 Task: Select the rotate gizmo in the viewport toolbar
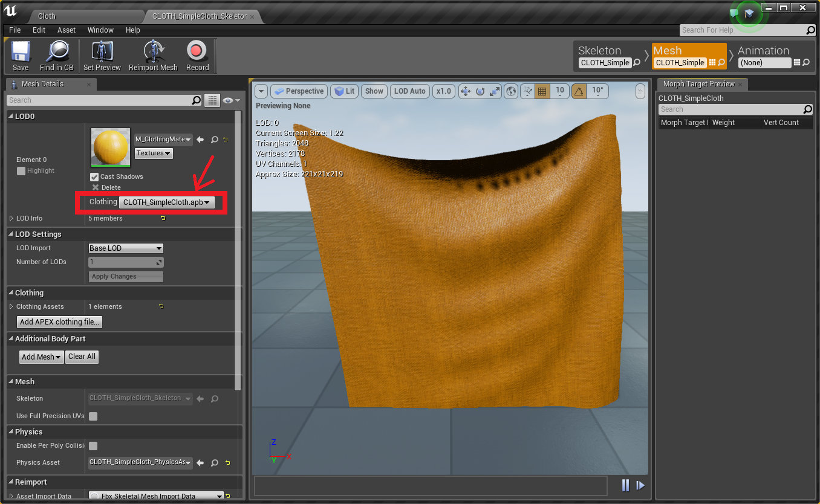tap(480, 91)
